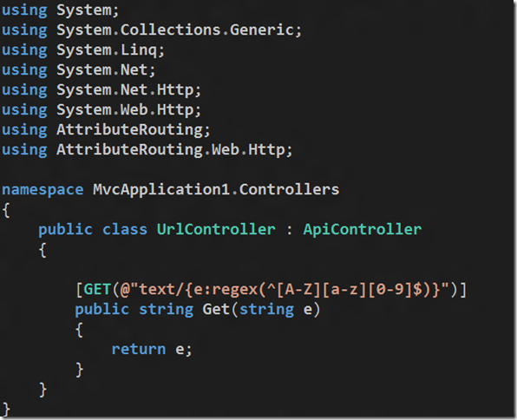Click the 'return' keyword
517x420 pixels.
pyautogui.click(x=139, y=349)
